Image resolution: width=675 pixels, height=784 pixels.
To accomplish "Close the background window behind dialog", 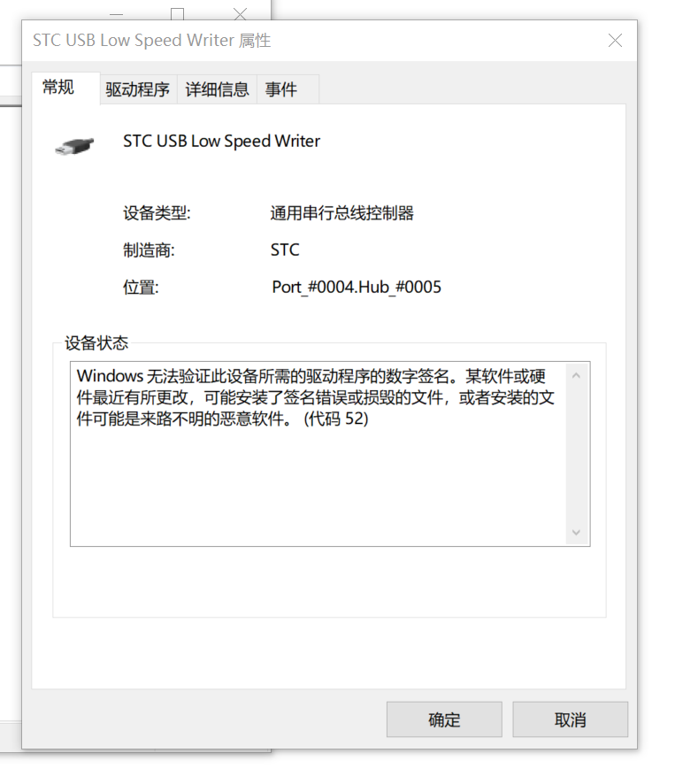I will [x=240, y=13].
